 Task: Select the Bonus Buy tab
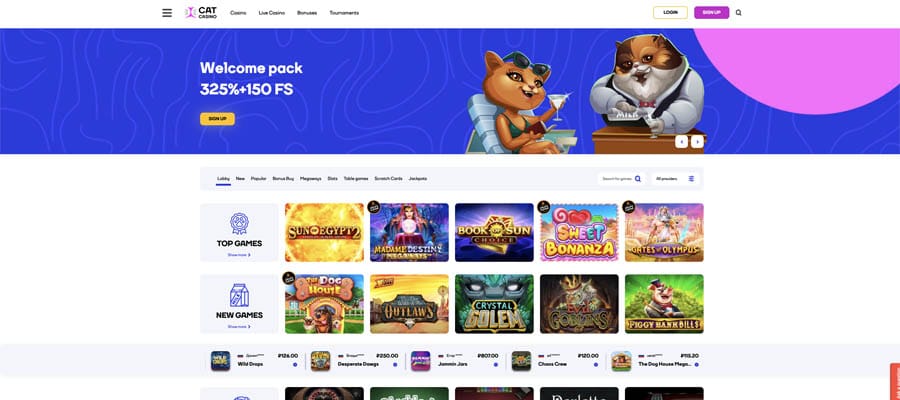pos(283,179)
